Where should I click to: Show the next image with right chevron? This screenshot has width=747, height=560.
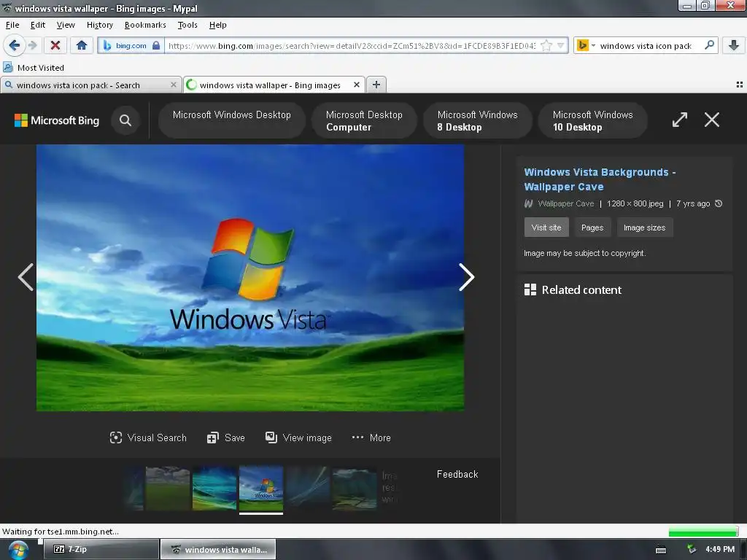pos(466,277)
